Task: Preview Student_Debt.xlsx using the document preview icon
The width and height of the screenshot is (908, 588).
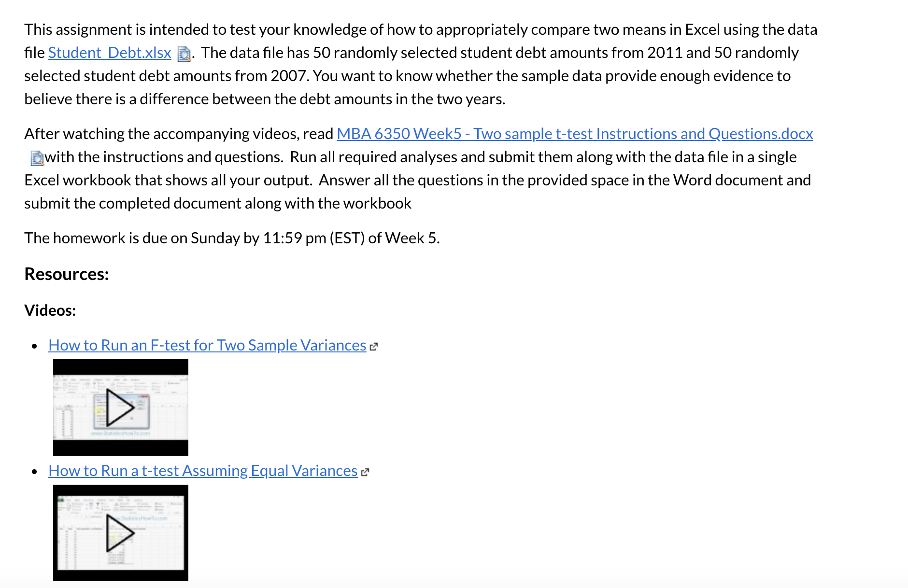Action: pos(184,54)
